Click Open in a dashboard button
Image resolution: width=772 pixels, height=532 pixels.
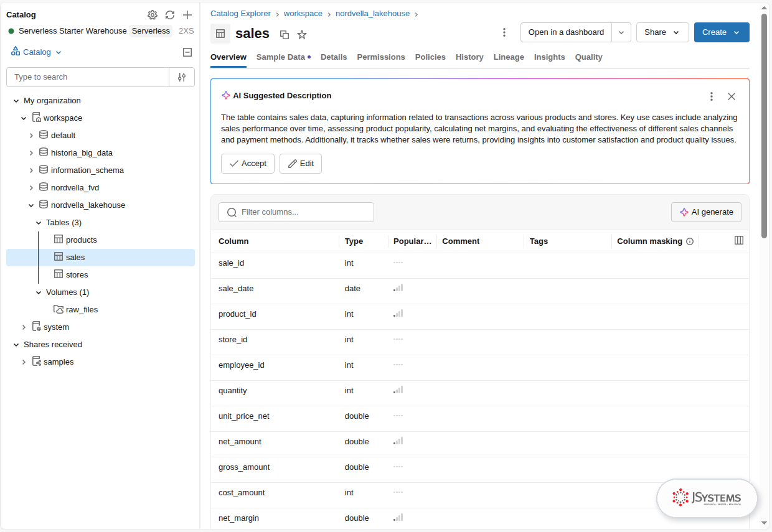point(566,32)
